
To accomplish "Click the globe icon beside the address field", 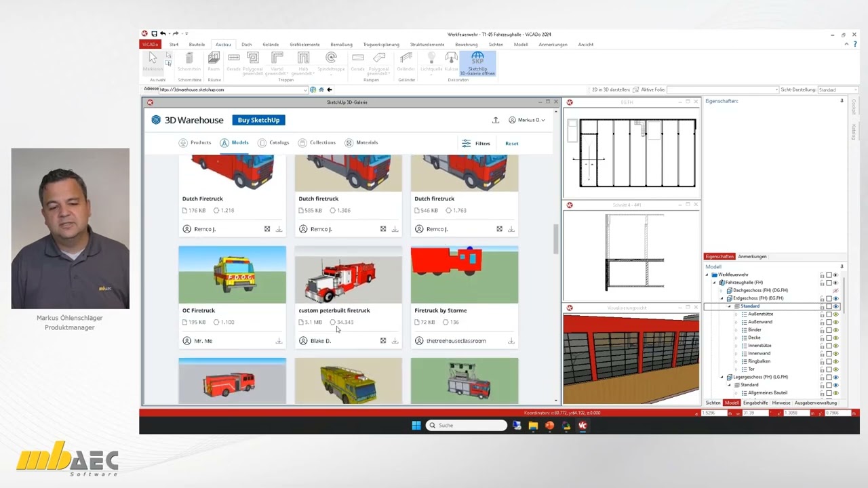I will [x=313, y=89].
